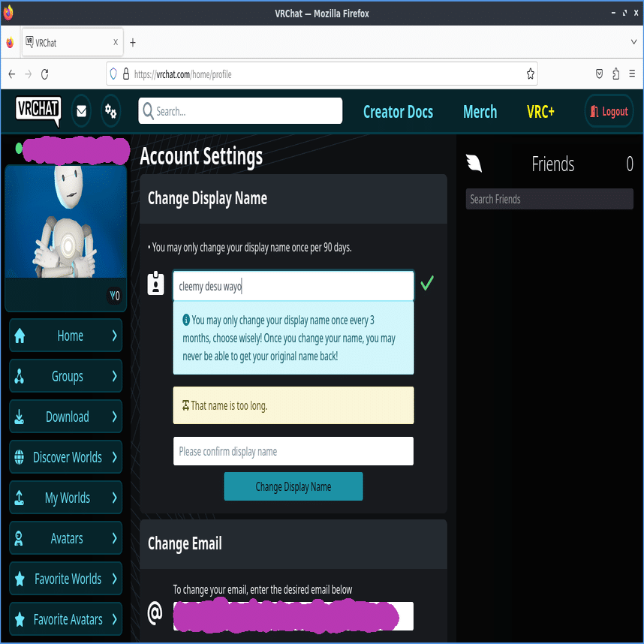Reload the page
The image size is (644, 644).
45,74
